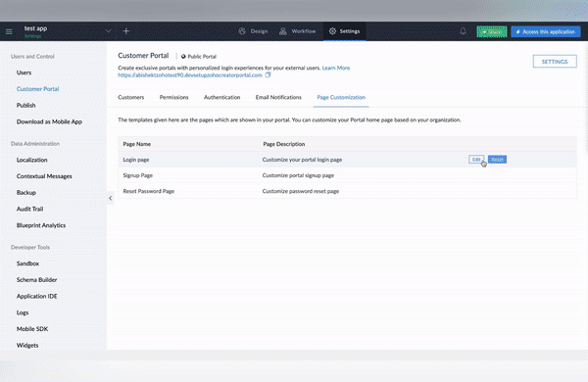The image size is (588, 382).
Task: Open Backup in the sidebar
Action: pyautogui.click(x=26, y=193)
